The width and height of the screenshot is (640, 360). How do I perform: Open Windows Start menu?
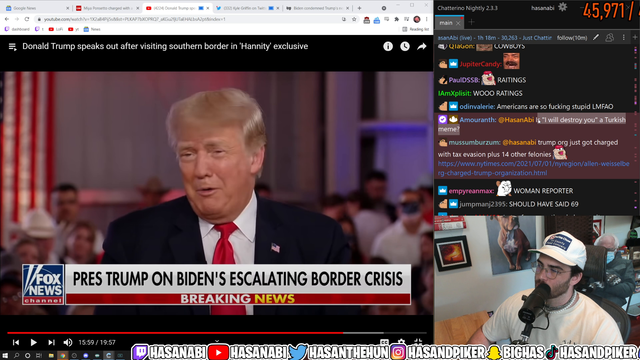point(5,356)
